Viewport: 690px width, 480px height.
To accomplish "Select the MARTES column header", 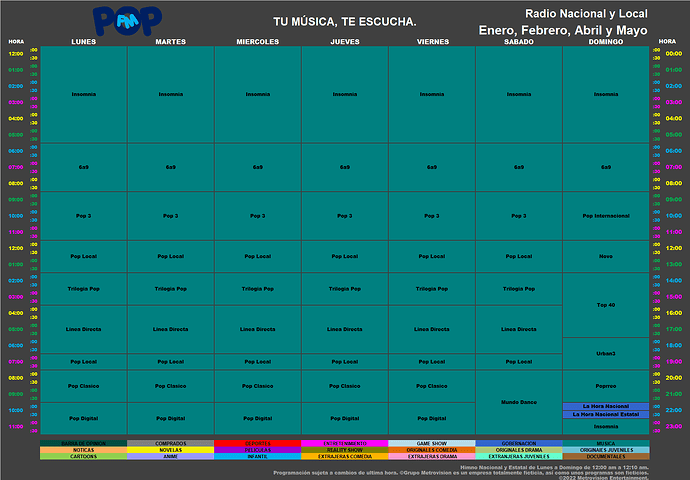I will tap(171, 42).
